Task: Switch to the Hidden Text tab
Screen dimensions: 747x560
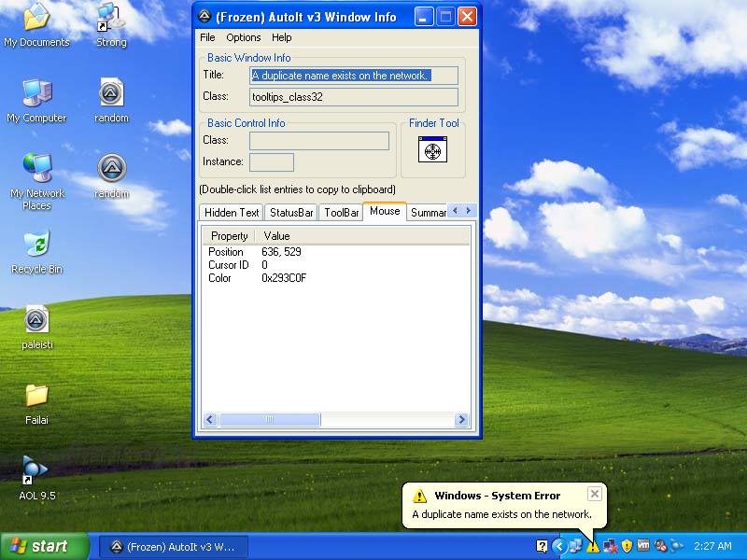Action: [232, 213]
